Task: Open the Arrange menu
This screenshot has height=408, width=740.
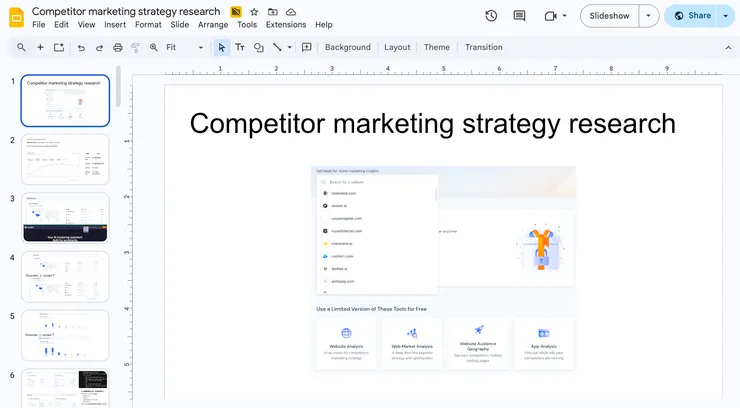Action: point(213,25)
